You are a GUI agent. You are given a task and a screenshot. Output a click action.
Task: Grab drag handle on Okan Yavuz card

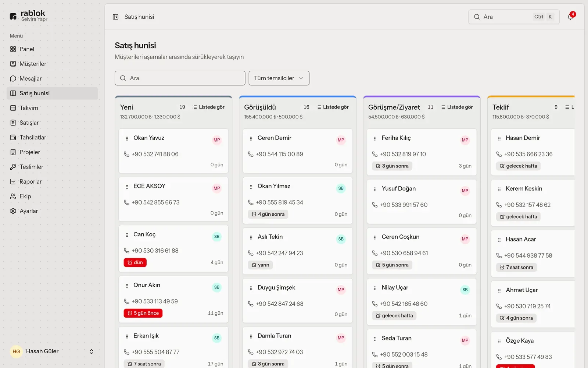[x=127, y=138]
